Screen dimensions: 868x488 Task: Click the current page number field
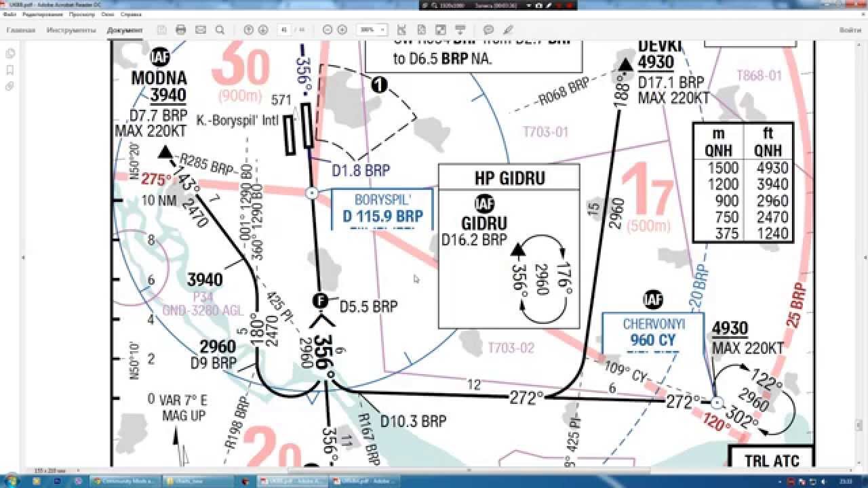(283, 30)
